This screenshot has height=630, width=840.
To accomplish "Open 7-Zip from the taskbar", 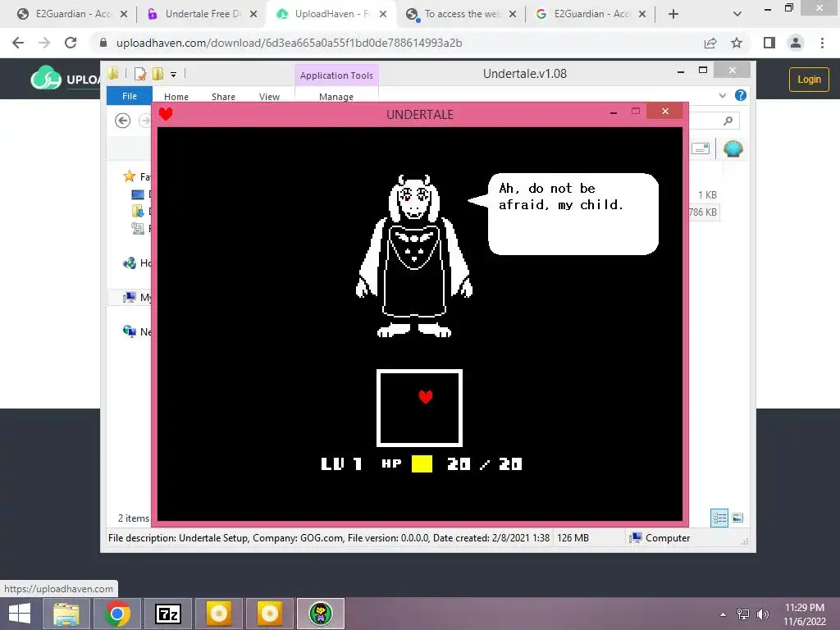I will [x=168, y=614].
